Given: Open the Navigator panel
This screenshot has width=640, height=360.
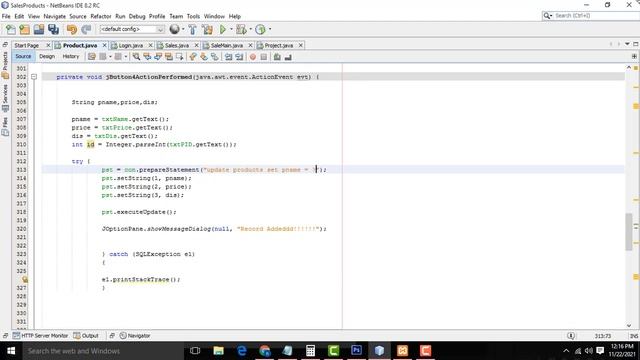Looking at the screenshot, I should point(135,336).
